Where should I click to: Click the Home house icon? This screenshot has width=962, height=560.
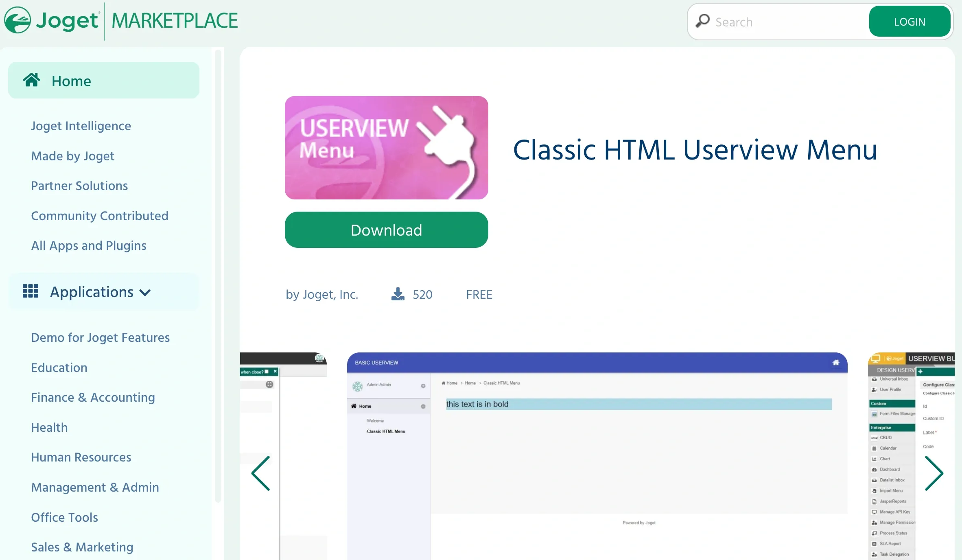(31, 80)
